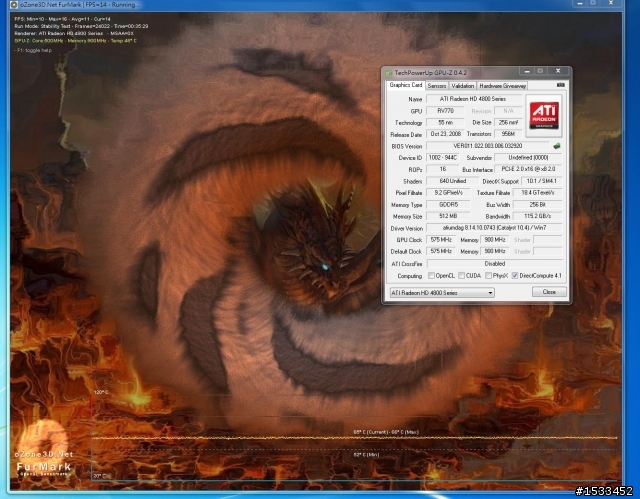This screenshot has height=499, width=640.
Task: Enable the CUDA checkbox
Action: pos(461,276)
